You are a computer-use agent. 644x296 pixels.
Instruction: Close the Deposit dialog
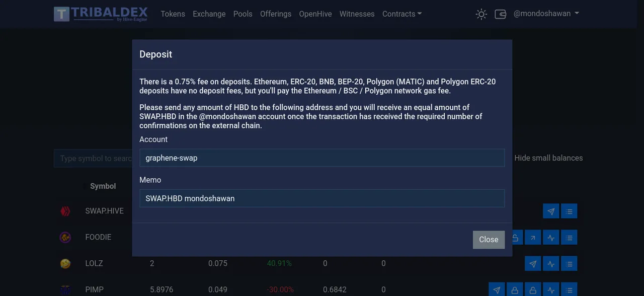489,240
